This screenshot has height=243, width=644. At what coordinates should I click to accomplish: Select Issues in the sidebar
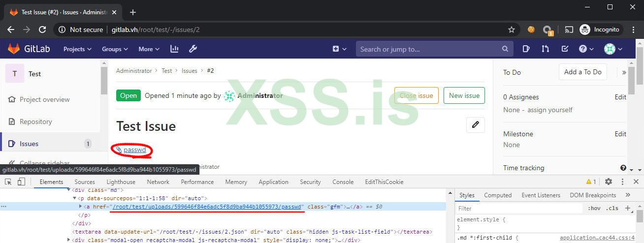49,144
